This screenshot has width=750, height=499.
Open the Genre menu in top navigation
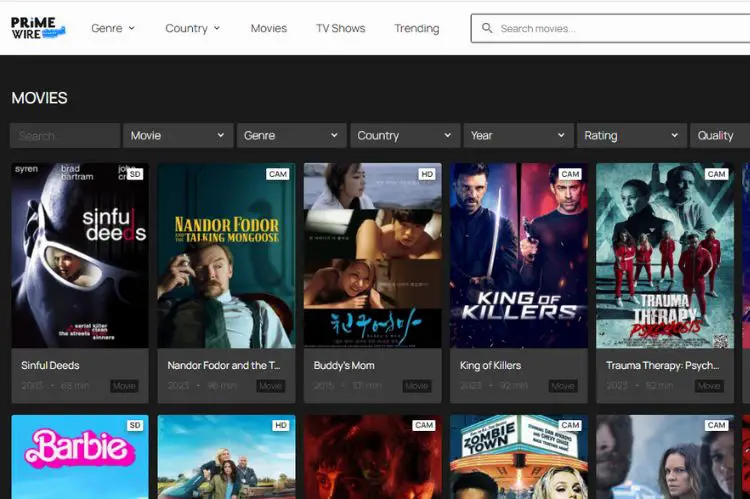[113, 28]
